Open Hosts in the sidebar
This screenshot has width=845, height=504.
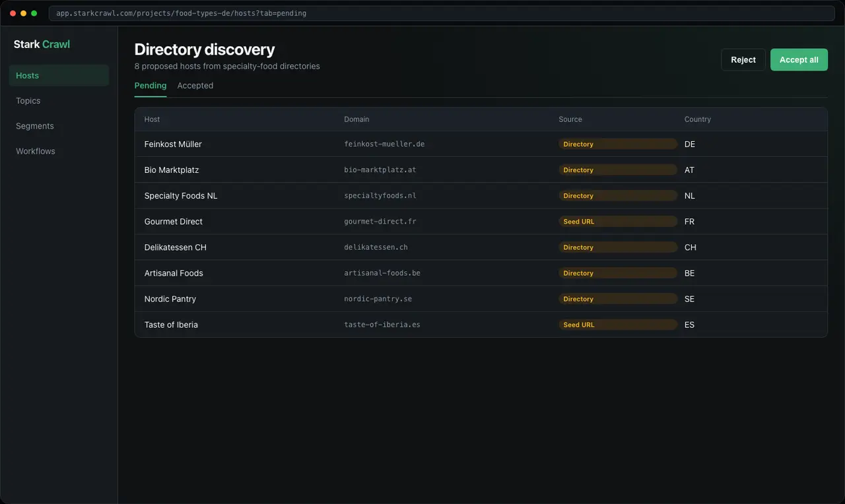(59, 75)
